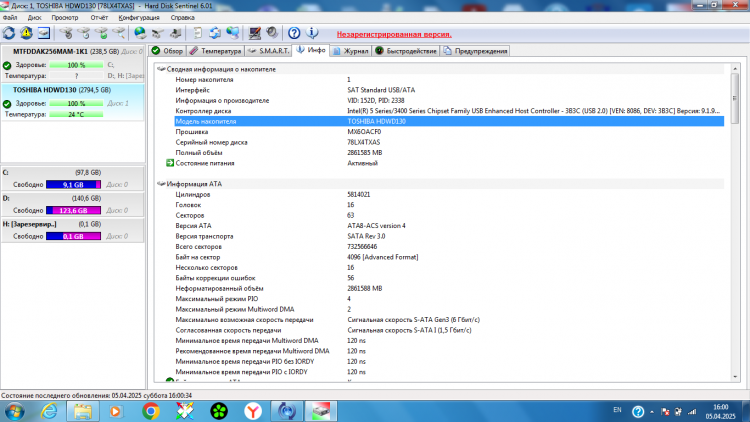Click the globe with drive toolbar icon

140,33
